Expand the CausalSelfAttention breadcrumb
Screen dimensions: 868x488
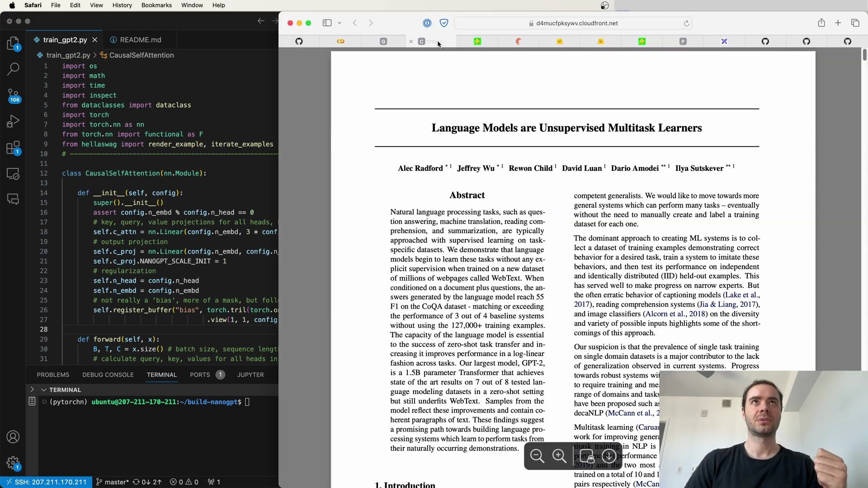point(142,55)
